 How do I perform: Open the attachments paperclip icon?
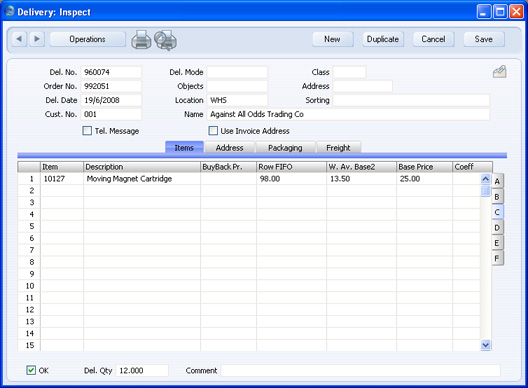tap(499, 71)
